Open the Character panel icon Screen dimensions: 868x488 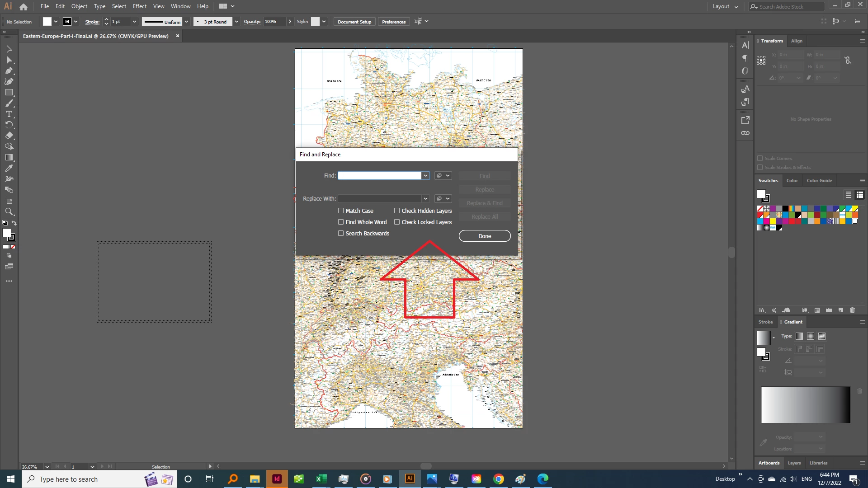[745, 45]
